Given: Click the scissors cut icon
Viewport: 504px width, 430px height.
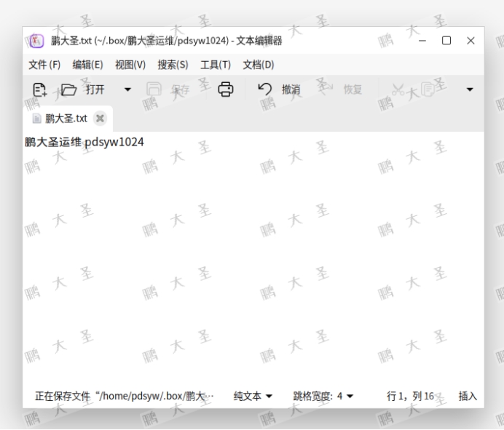Looking at the screenshot, I should click(x=398, y=89).
